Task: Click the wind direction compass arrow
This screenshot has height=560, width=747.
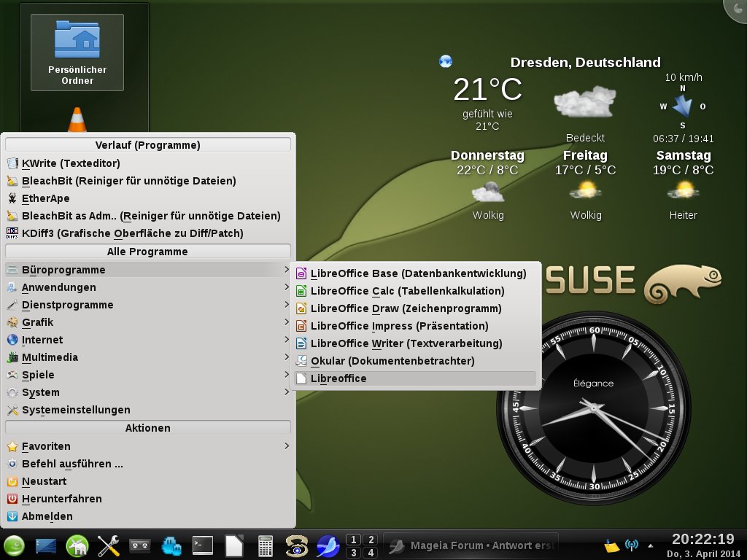Action: pyautogui.click(x=683, y=106)
